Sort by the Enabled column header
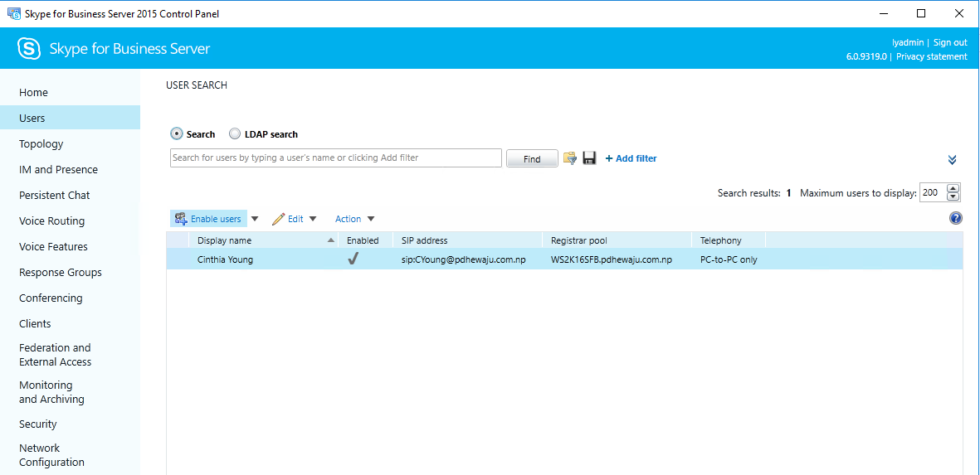This screenshot has width=980, height=475. coord(366,240)
